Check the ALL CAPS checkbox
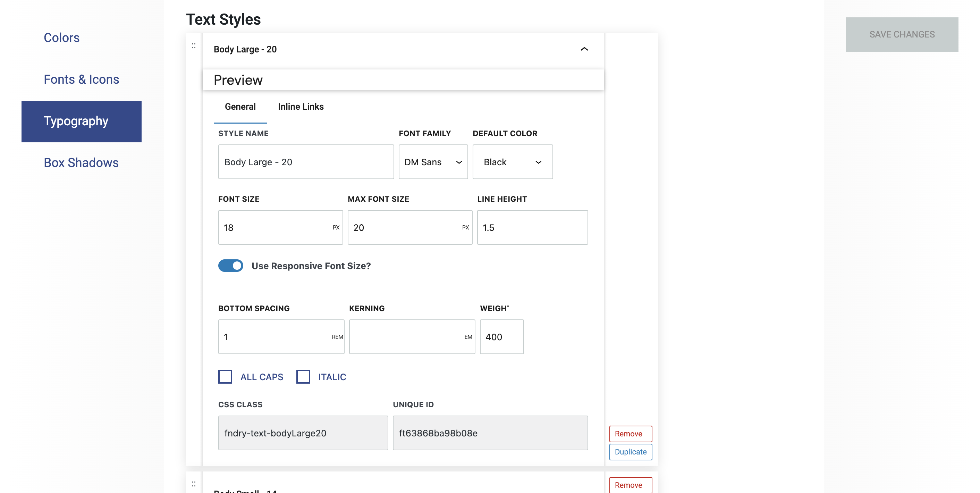This screenshot has width=980, height=493. click(x=225, y=376)
